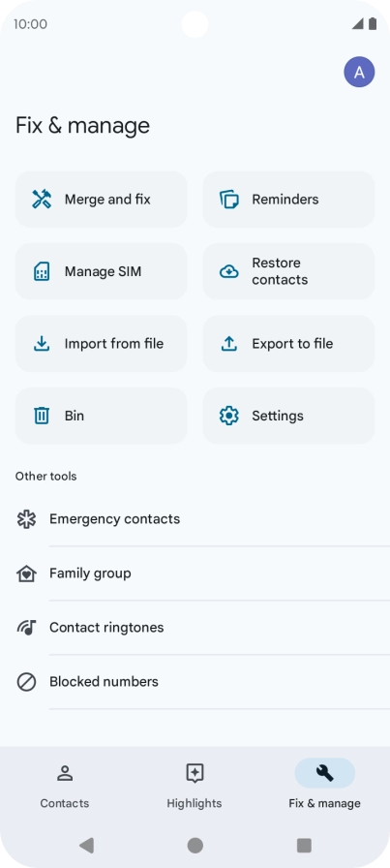Switch to the Contacts tab
The image size is (390, 868).
65,786
